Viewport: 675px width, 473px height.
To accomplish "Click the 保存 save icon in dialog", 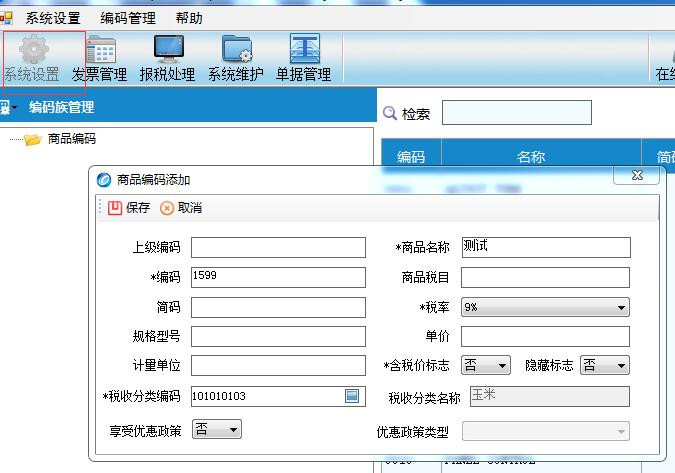I will [115, 208].
